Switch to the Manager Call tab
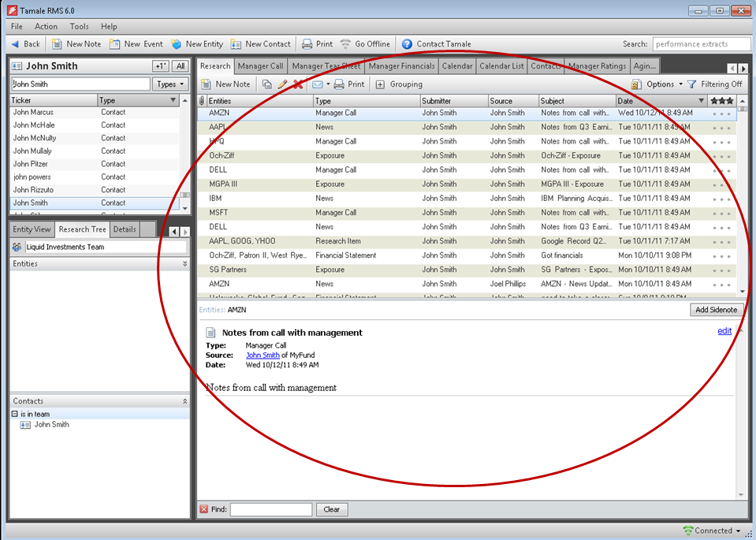The width and height of the screenshot is (756, 540). (260, 66)
